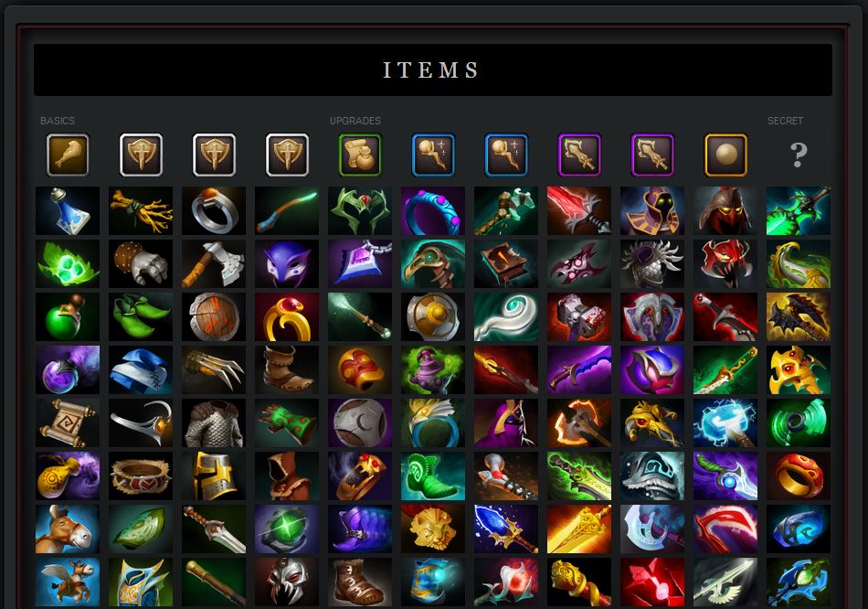The width and height of the screenshot is (868, 609).
Task: Open the Secret shop question mark
Action: coord(799,155)
